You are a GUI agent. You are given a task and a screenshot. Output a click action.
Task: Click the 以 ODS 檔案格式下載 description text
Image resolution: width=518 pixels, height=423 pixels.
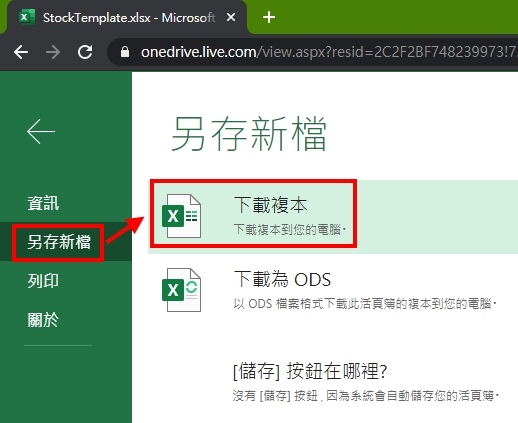coord(365,304)
